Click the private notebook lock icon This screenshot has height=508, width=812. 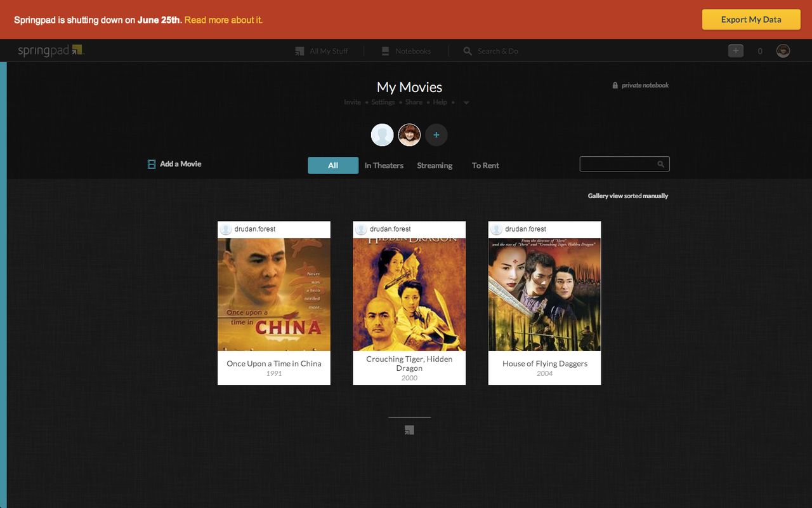(615, 85)
